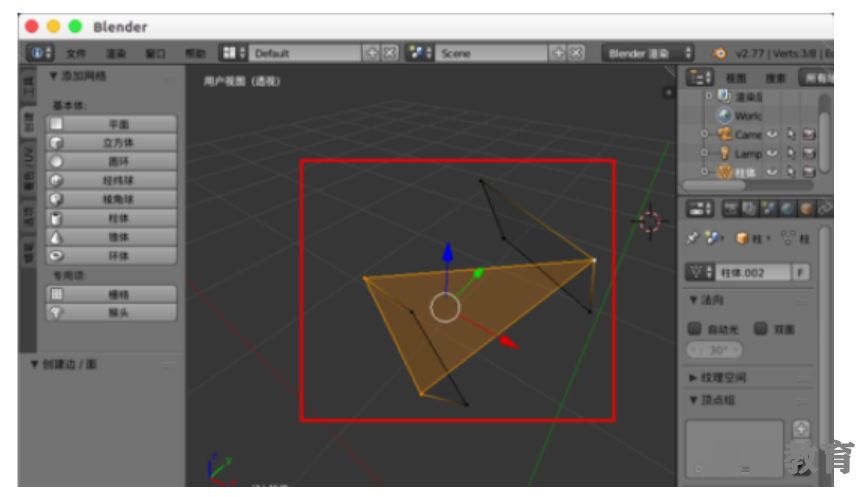Click the 30° auto smooth angle slider
The image size is (861, 497).
(714, 349)
